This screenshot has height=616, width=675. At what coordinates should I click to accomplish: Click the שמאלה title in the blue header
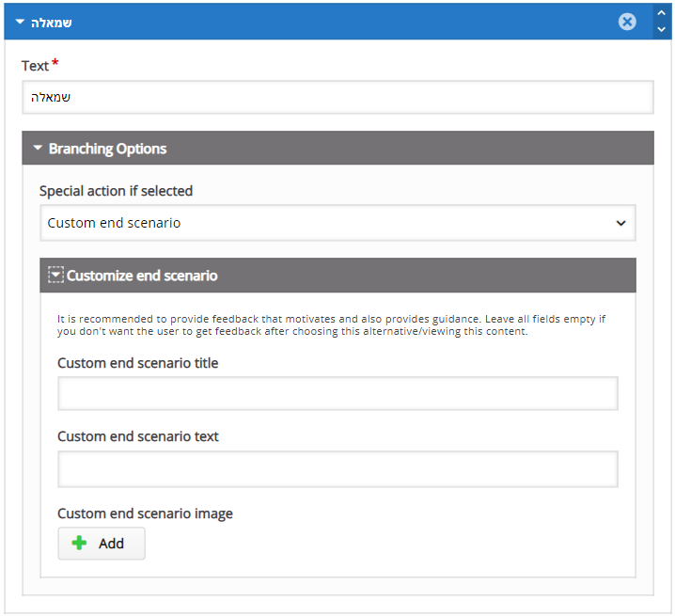coord(51,23)
